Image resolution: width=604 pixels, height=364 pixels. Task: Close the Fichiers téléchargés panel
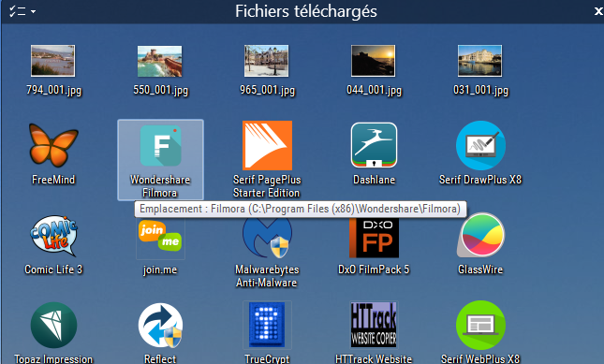pyautogui.click(x=598, y=11)
